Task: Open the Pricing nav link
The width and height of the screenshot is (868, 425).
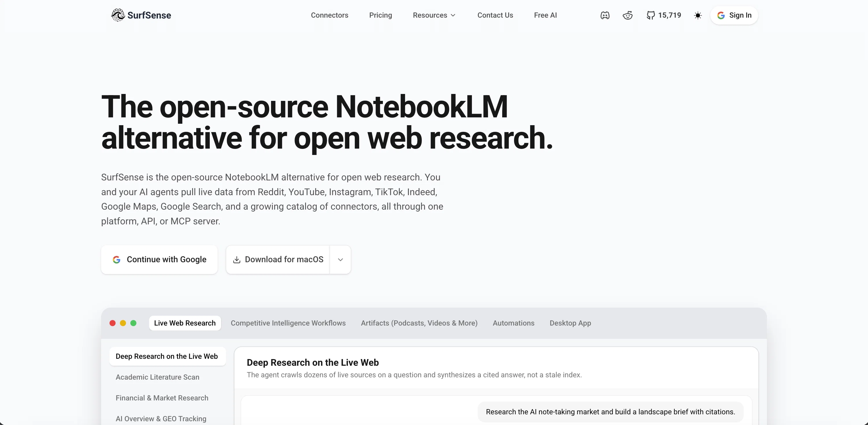Action: click(x=381, y=15)
